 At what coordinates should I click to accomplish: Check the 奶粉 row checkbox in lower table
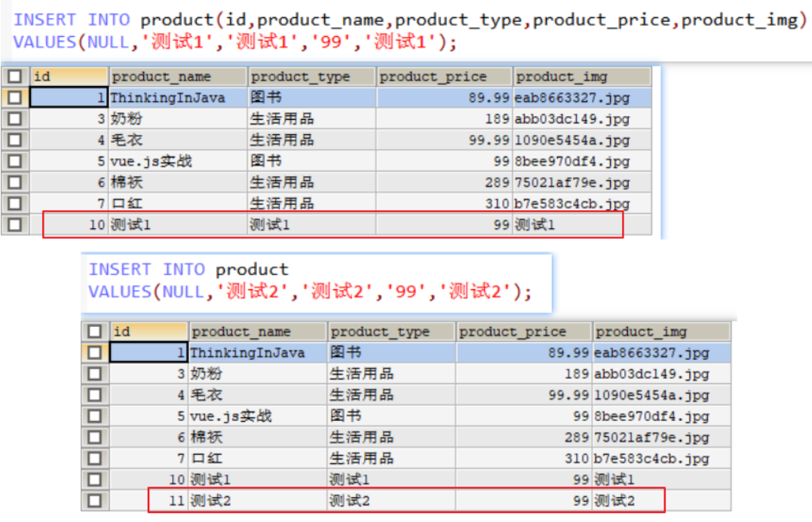[94, 374]
